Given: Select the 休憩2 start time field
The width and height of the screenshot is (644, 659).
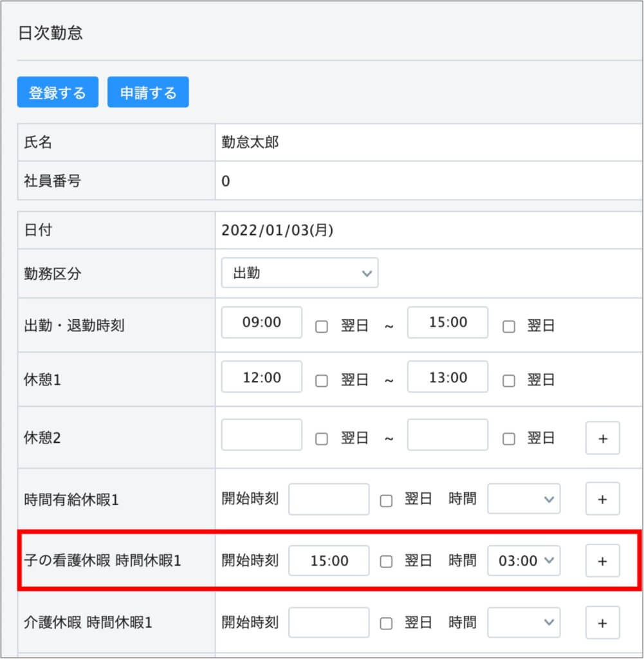Looking at the screenshot, I should tap(262, 435).
